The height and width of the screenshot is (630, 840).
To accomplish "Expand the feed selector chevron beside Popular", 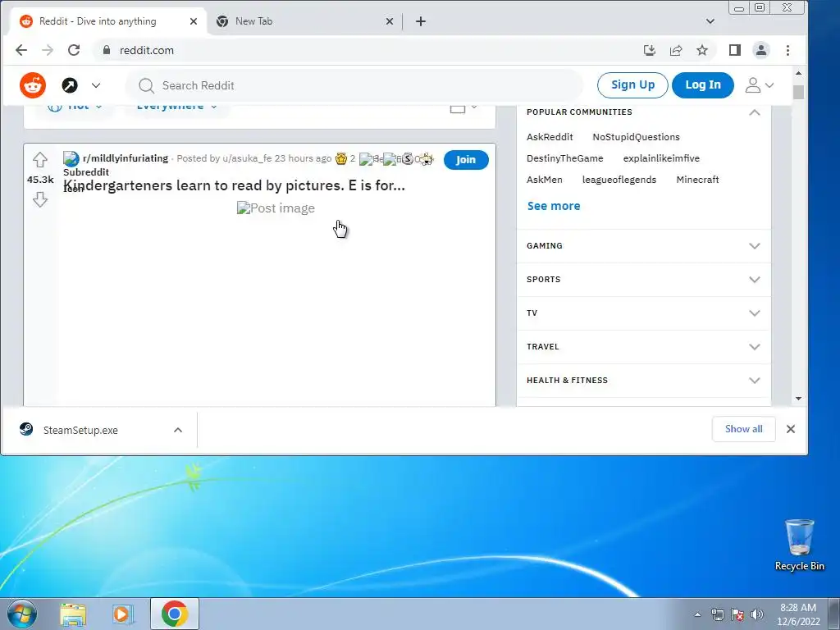I will [96, 85].
